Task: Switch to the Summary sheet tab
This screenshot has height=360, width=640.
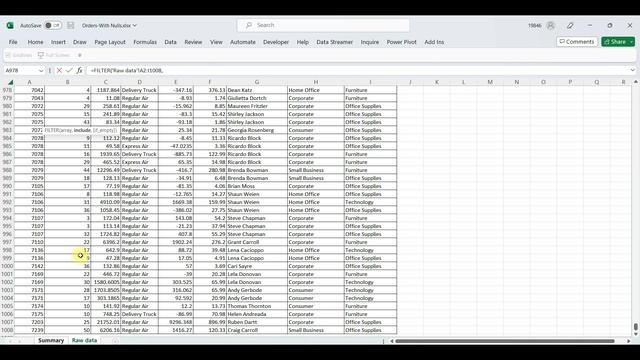Action: [51, 340]
